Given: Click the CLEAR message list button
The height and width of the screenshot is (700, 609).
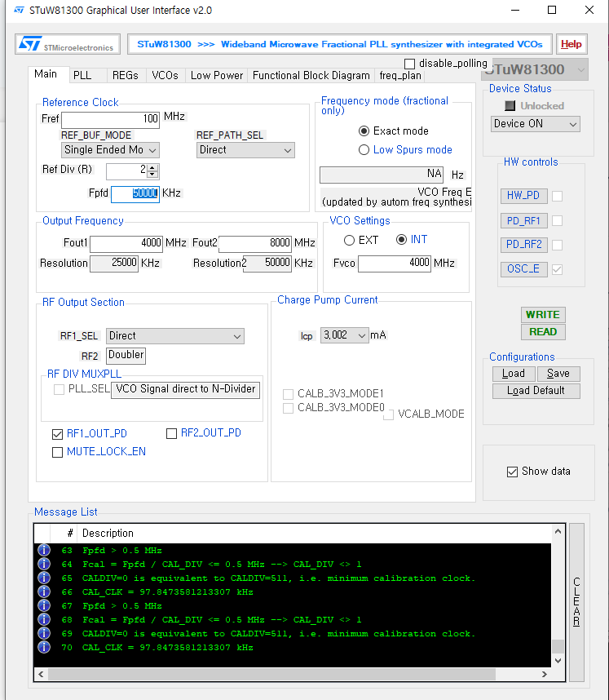Looking at the screenshot, I should 576,602.
